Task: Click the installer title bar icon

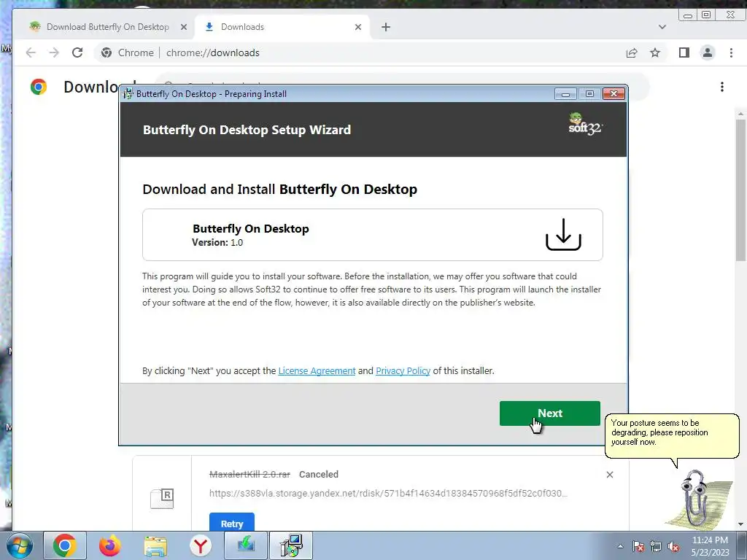Action: pyautogui.click(x=128, y=94)
